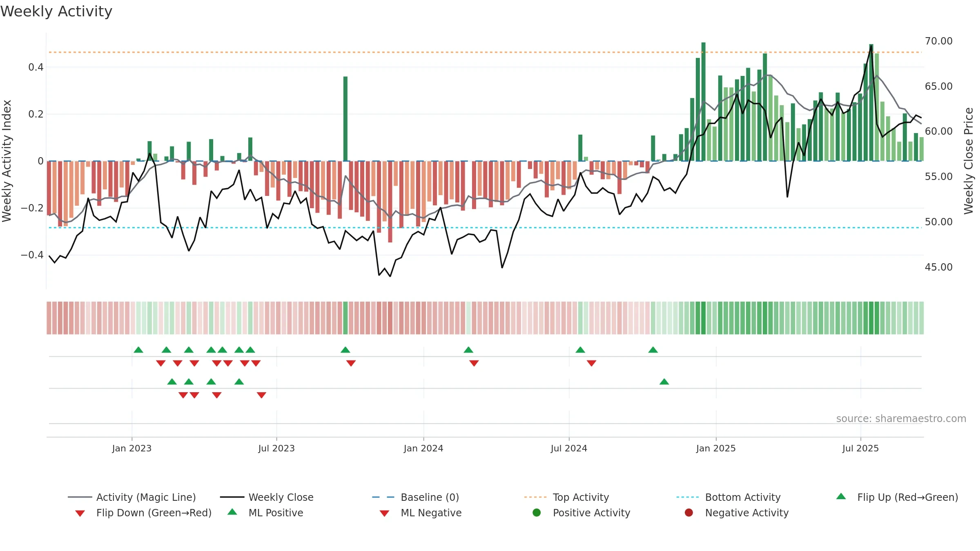
Task: Toggle the ML Negative legend entry
Action: [x=421, y=513]
